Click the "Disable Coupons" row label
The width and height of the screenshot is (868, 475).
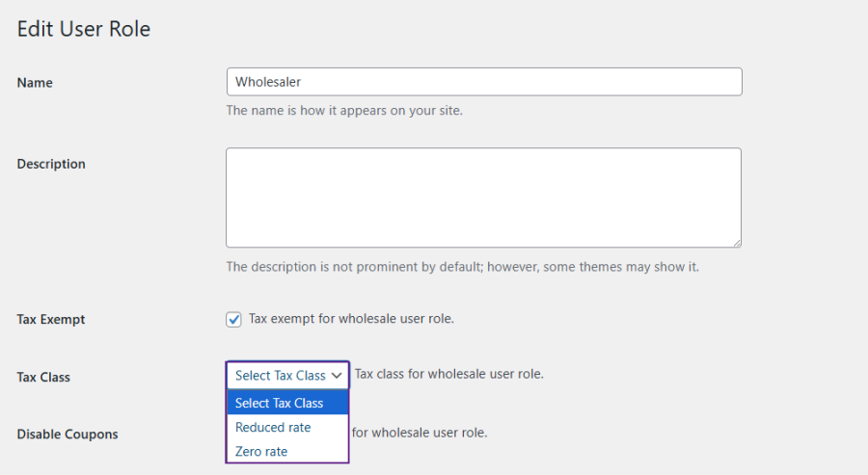68,434
